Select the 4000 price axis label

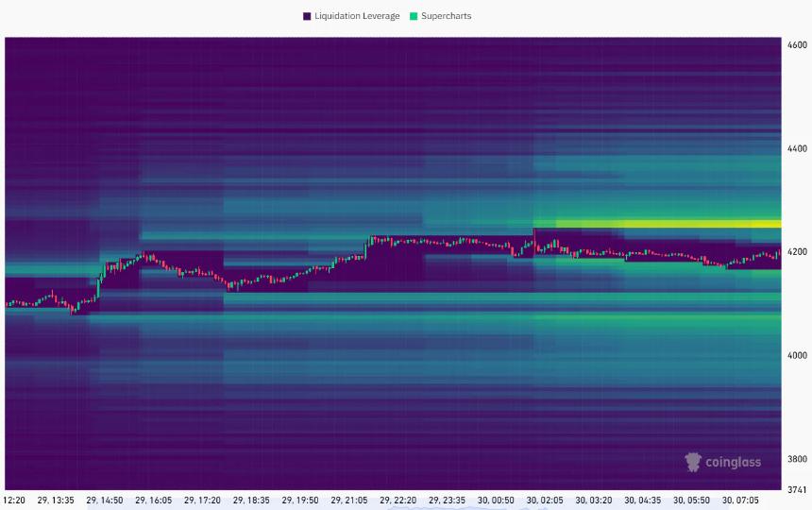(797, 355)
